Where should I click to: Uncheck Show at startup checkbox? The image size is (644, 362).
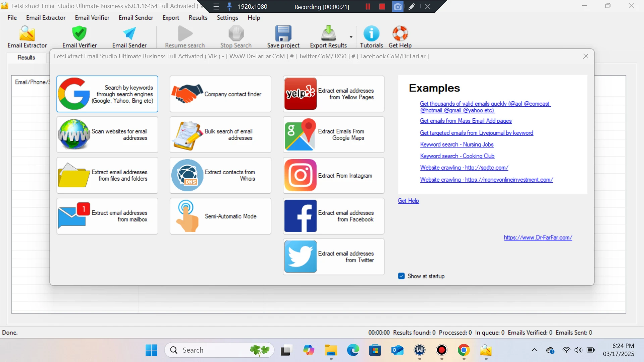[401, 276]
